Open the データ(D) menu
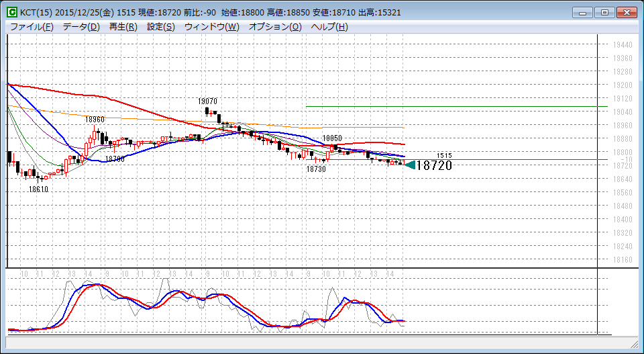The height and width of the screenshot is (354, 644). (x=80, y=27)
